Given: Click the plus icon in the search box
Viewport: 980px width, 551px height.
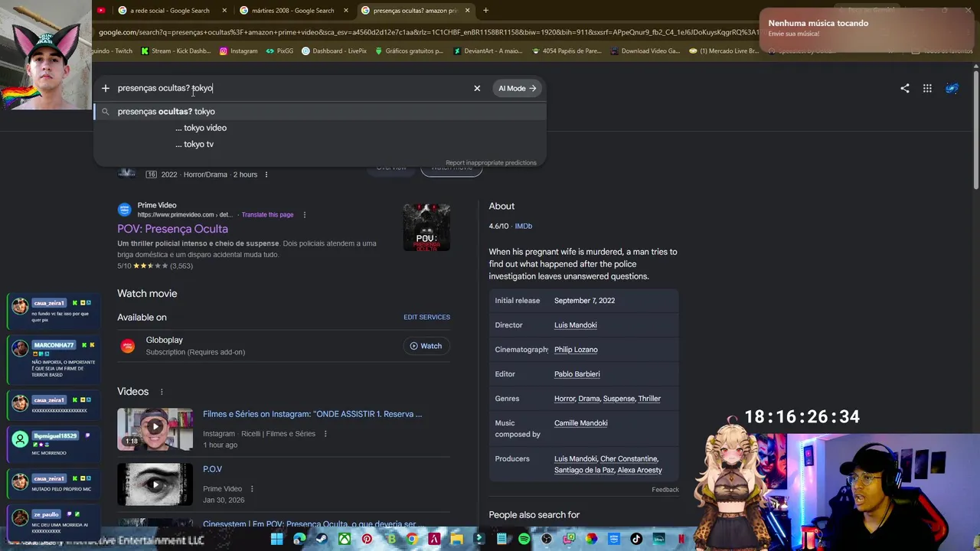Looking at the screenshot, I should (x=106, y=88).
